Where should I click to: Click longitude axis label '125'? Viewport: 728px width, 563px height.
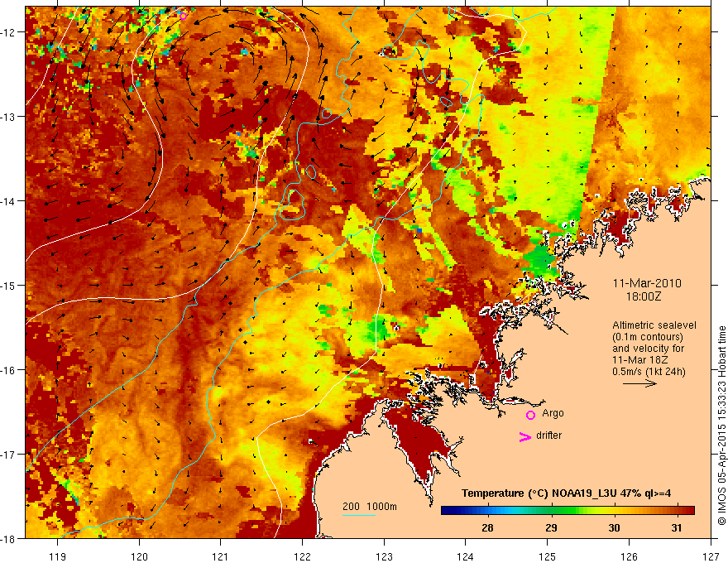(548, 556)
